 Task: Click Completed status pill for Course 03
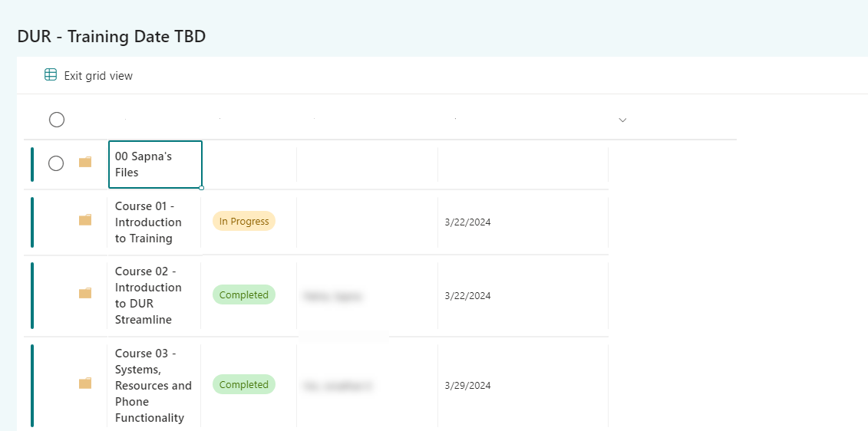[x=244, y=384]
